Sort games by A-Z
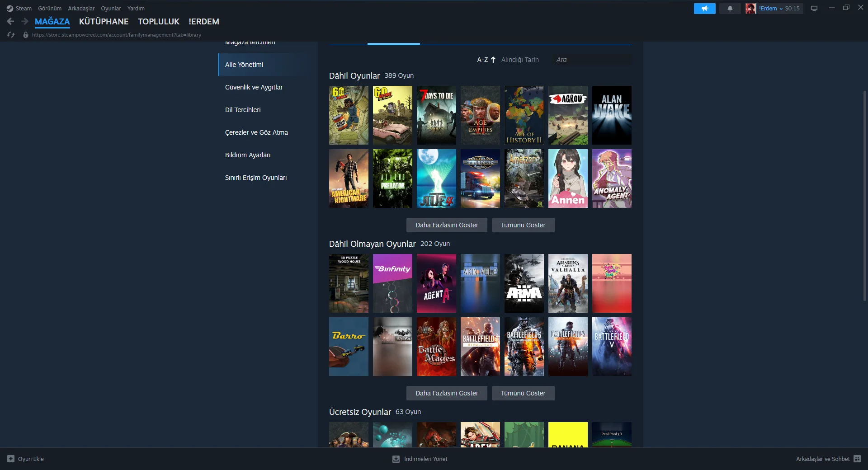Viewport: 868px width, 470px height. coord(486,60)
